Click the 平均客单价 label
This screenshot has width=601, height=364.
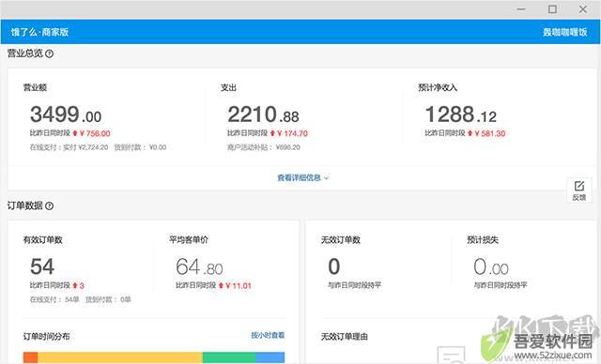[189, 240]
